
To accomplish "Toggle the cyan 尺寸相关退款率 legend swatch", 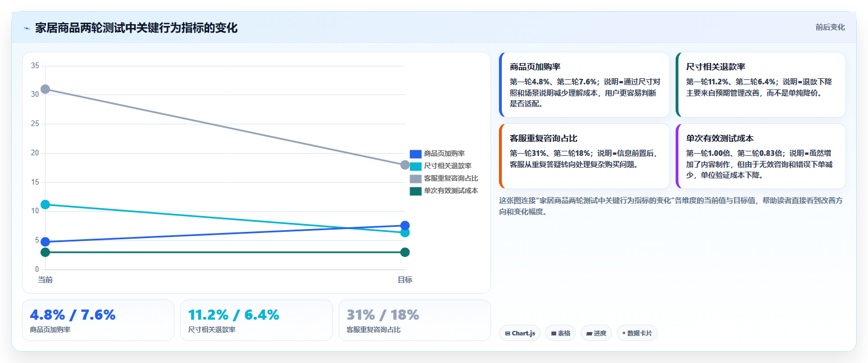I will click(416, 166).
